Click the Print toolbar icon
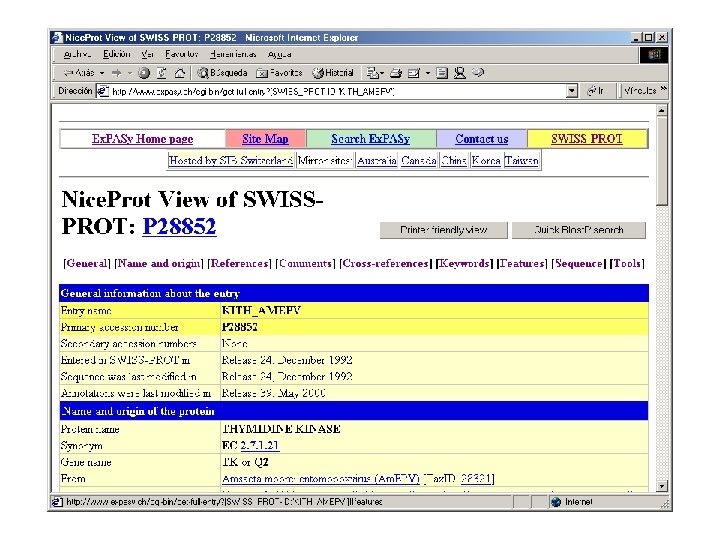Image resolution: width=720 pixels, height=540 pixels. click(396, 73)
